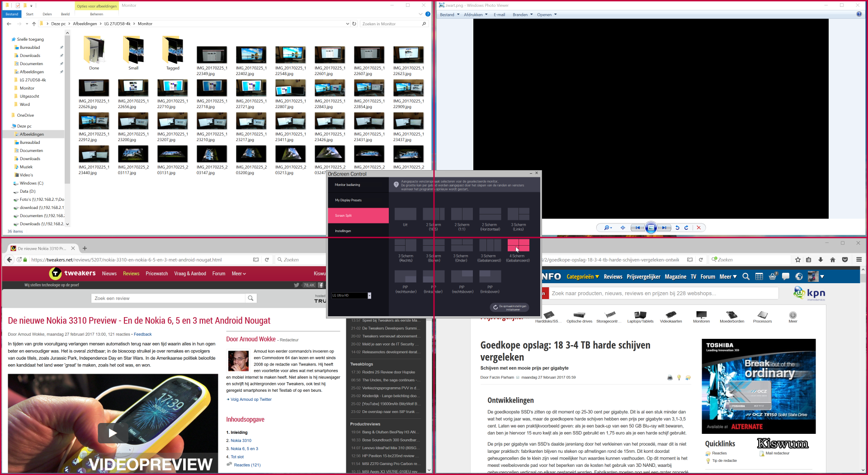This screenshot has width=868, height=475.
Task: Go back in Tweakers browser window
Action: (9, 260)
